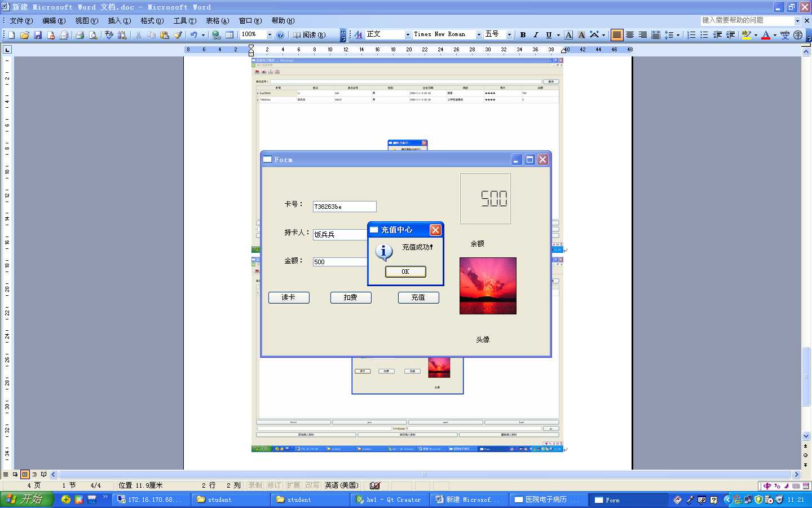Toggle align right
Screen dimensions: 812x508
pos(643,35)
